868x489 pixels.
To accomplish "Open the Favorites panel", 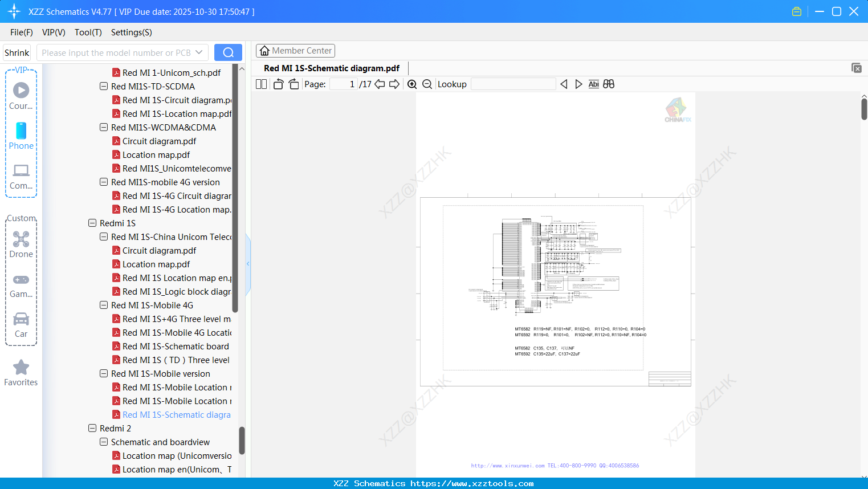I will (x=21, y=373).
